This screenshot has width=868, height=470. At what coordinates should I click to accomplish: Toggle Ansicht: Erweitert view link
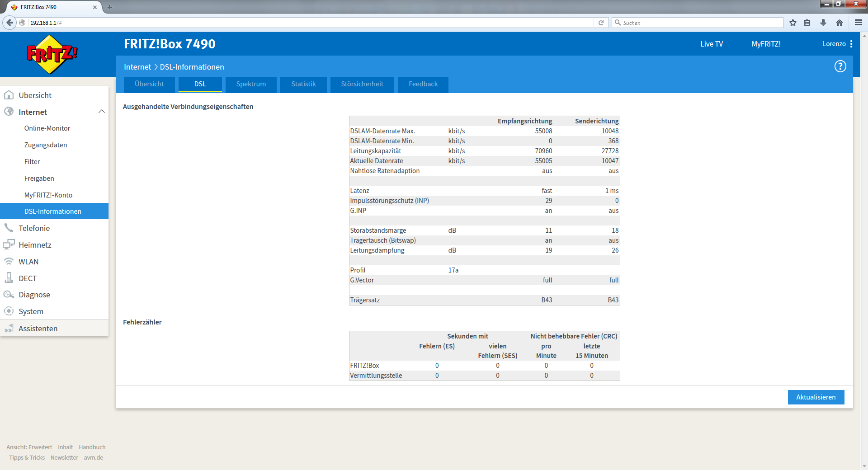pos(29,447)
